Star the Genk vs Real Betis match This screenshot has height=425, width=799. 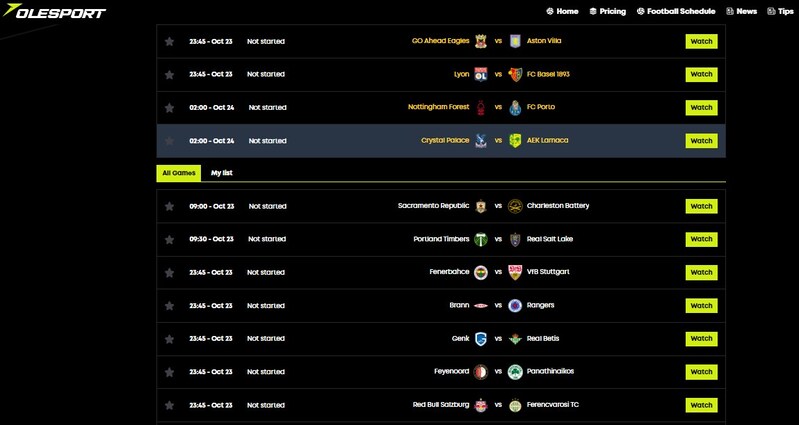click(169, 338)
